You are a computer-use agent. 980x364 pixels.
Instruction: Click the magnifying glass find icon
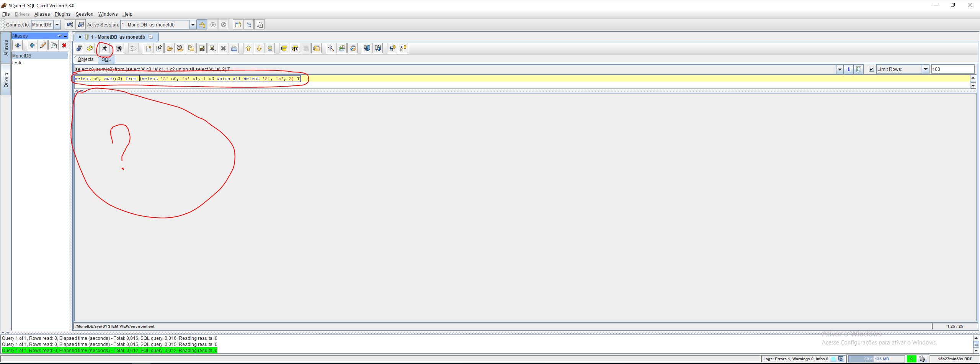(331, 48)
